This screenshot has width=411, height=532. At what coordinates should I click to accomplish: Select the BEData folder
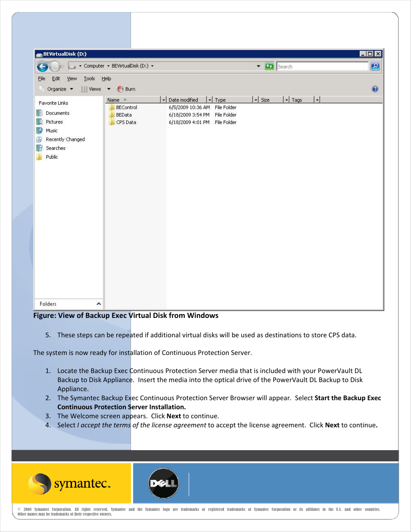124,115
